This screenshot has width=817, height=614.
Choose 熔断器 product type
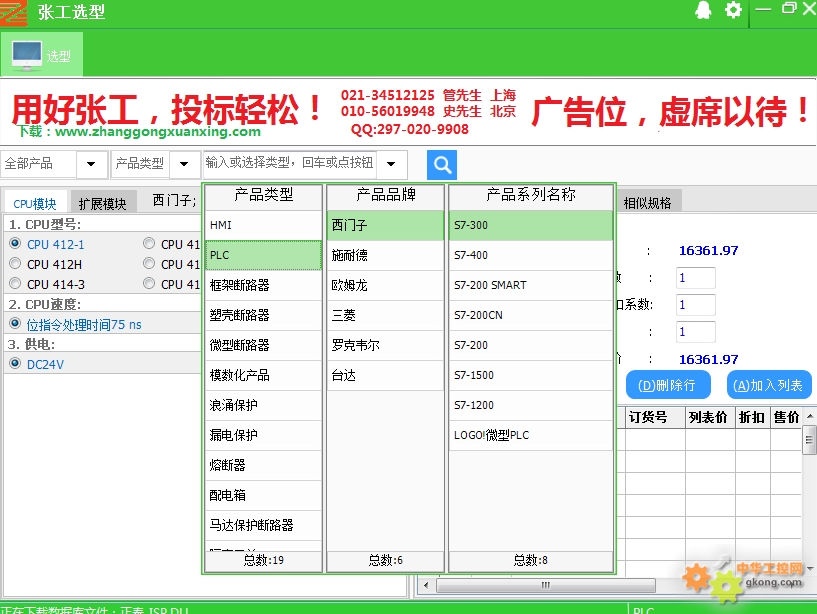coord(263,465)
